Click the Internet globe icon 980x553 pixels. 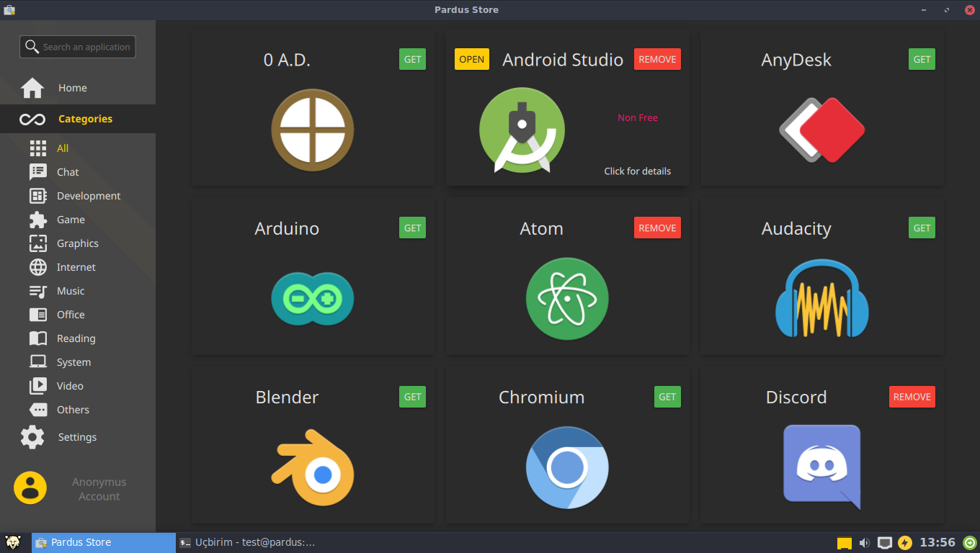click(x=38, y=267)
